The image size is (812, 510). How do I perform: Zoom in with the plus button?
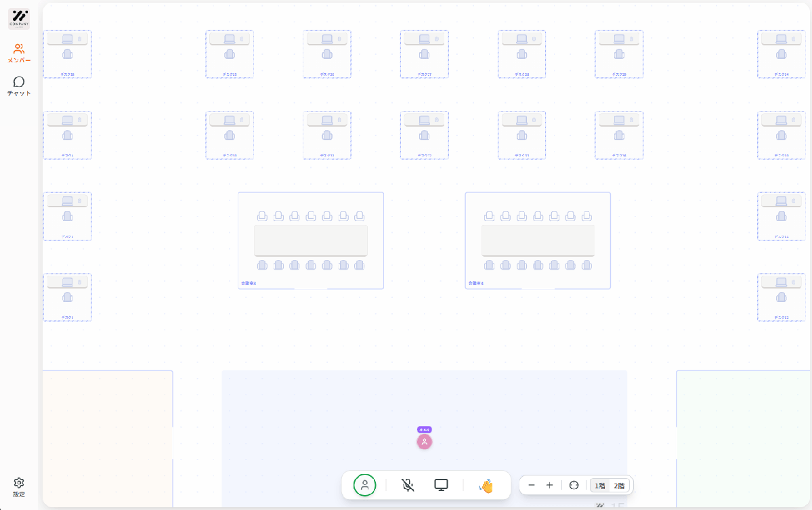pos(549,485)
